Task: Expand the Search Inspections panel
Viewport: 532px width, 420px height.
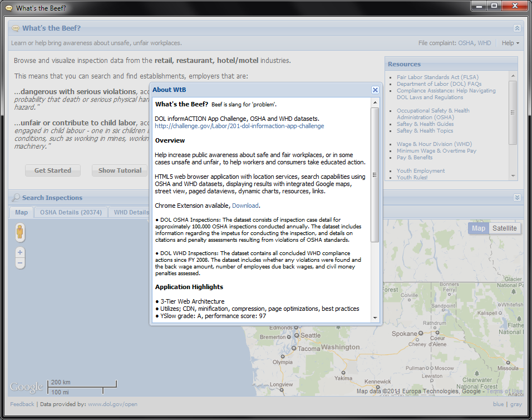Action: 517,198
